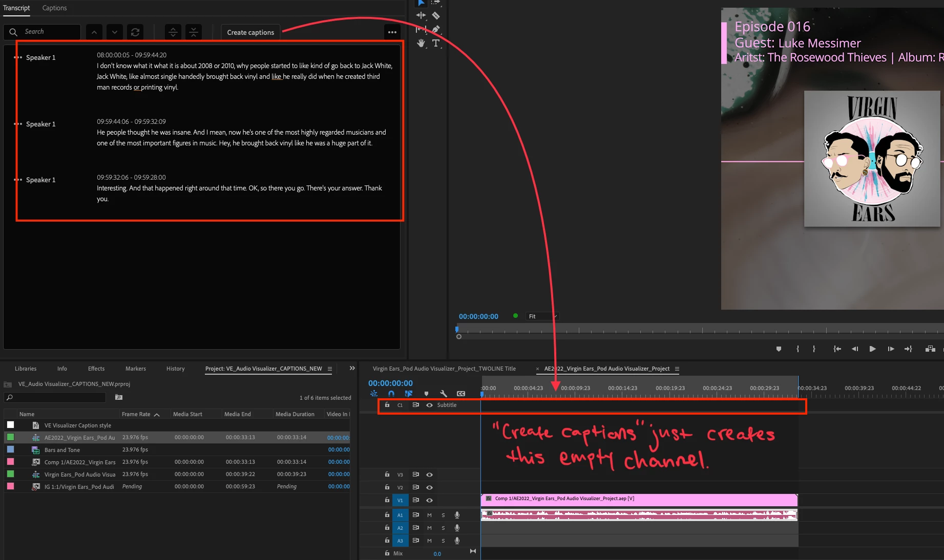Hide the Subtitle caption track eye

[x=429, y=405]
